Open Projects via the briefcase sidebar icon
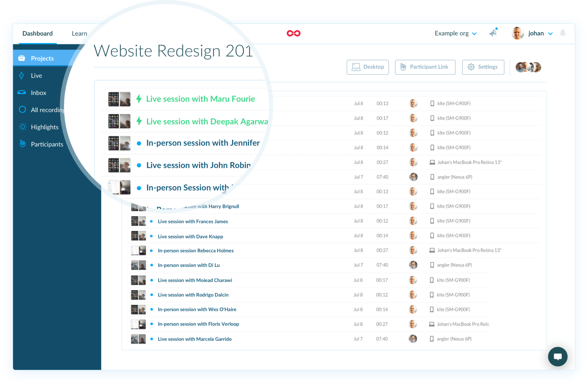588x385 pixels. pyautogui.click(x=22, y=58)
